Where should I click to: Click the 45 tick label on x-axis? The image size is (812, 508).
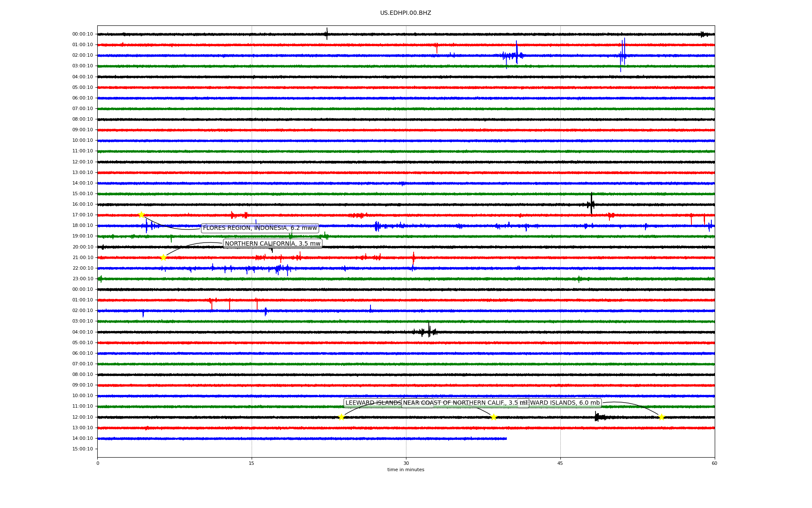[x=560, y=463]
